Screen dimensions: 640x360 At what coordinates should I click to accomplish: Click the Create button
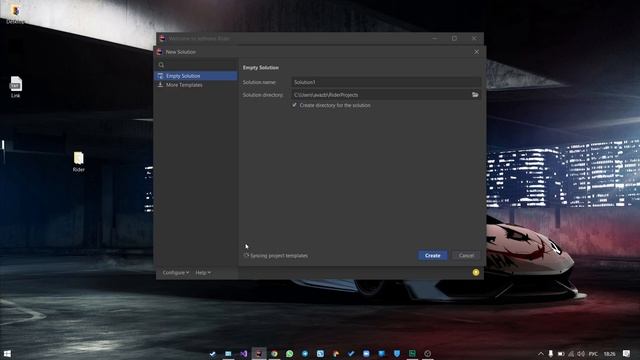[433, 256]
